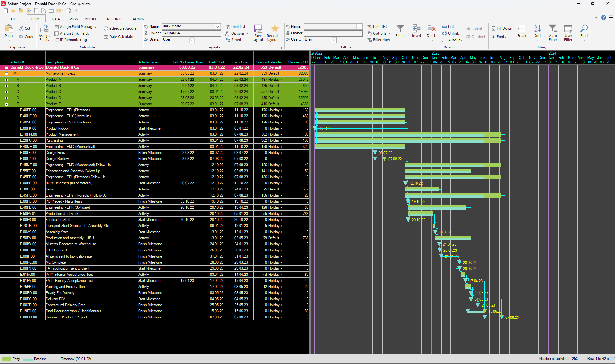Open filter Users dropdown
Image resolution: width=615 pixels, height=364 pixels.
333,40
